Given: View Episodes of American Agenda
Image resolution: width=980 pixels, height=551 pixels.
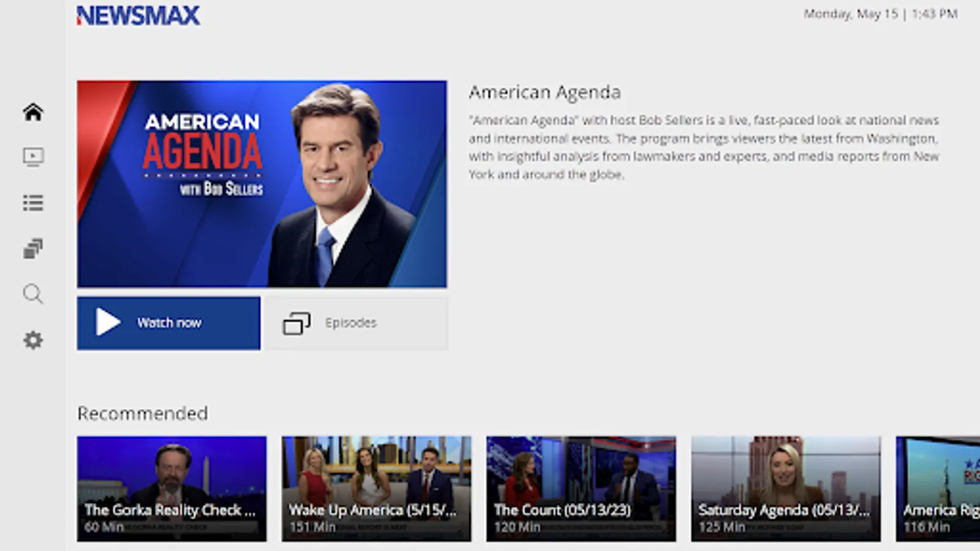Looking at the screenshot, I should click(x=356, y=323).
